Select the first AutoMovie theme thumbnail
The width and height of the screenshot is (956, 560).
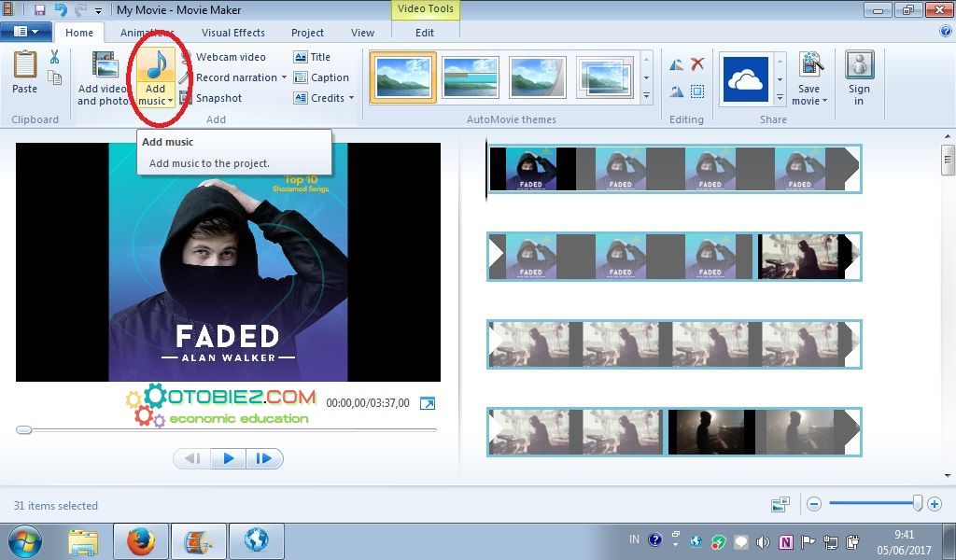pyautogui.click(x=403, y=77)
